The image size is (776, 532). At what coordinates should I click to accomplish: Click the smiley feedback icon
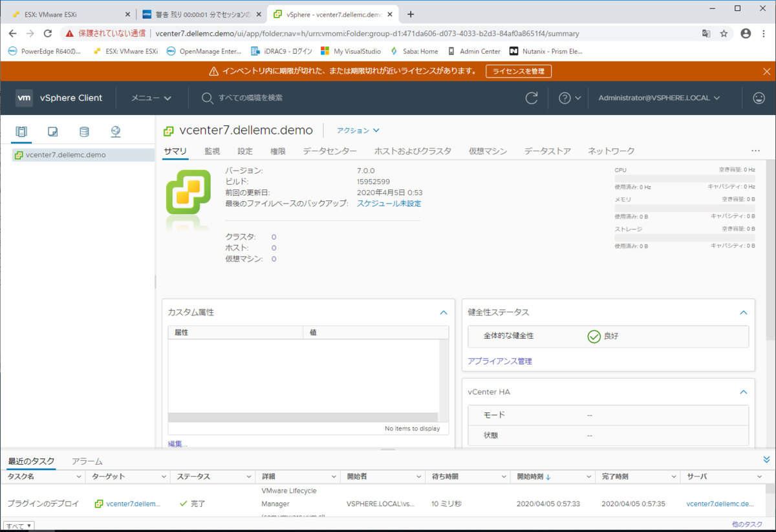coord(759,98)
